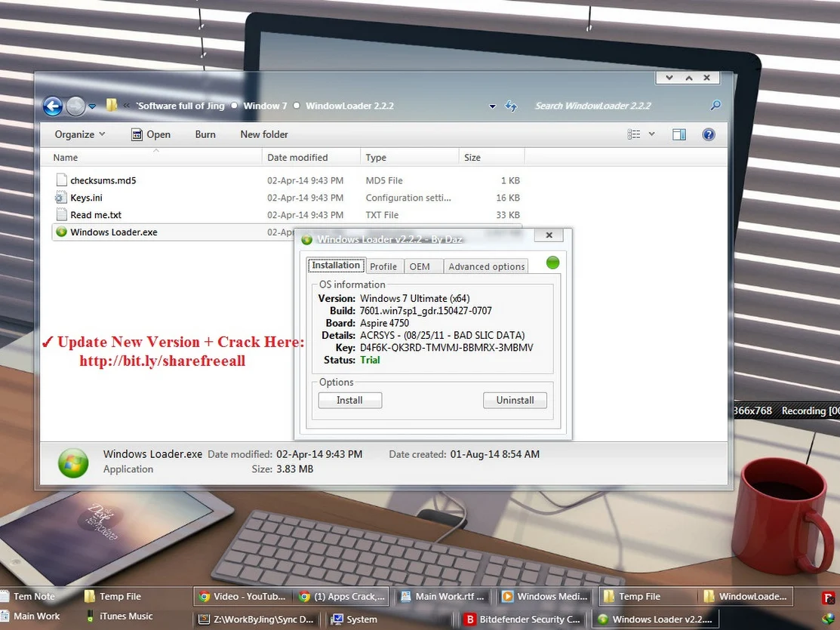
Task: Click the down chevron in Explorer caption
Action: [669, 78]
